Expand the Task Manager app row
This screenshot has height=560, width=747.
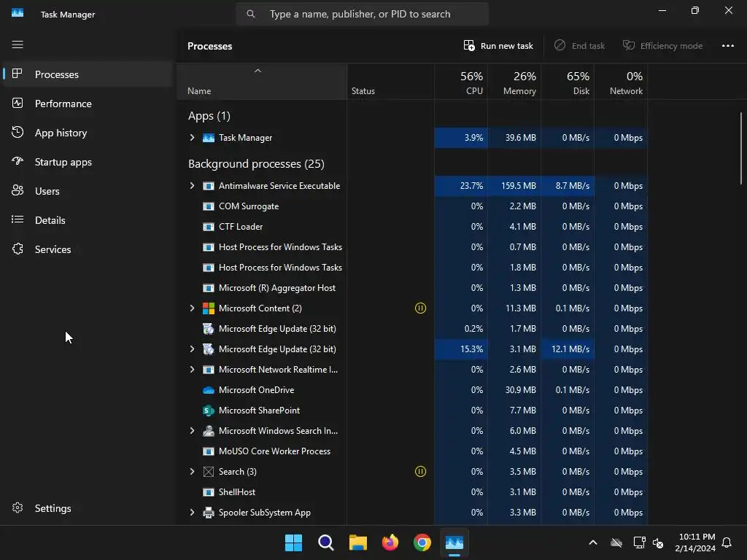(x=192, y=138)
